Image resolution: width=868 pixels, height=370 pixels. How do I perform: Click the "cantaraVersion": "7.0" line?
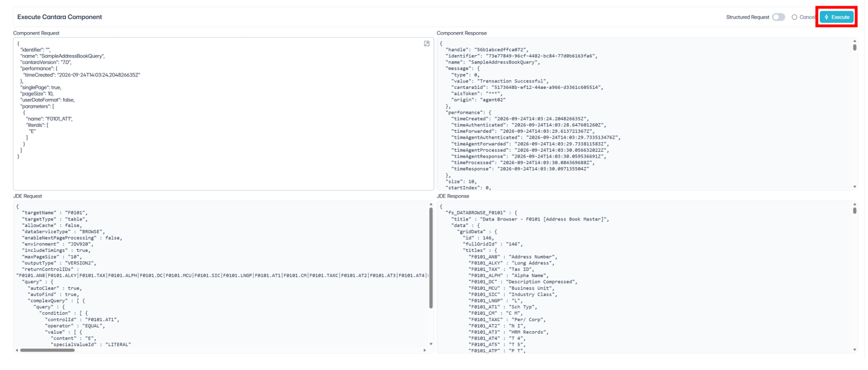pos(47,62)
